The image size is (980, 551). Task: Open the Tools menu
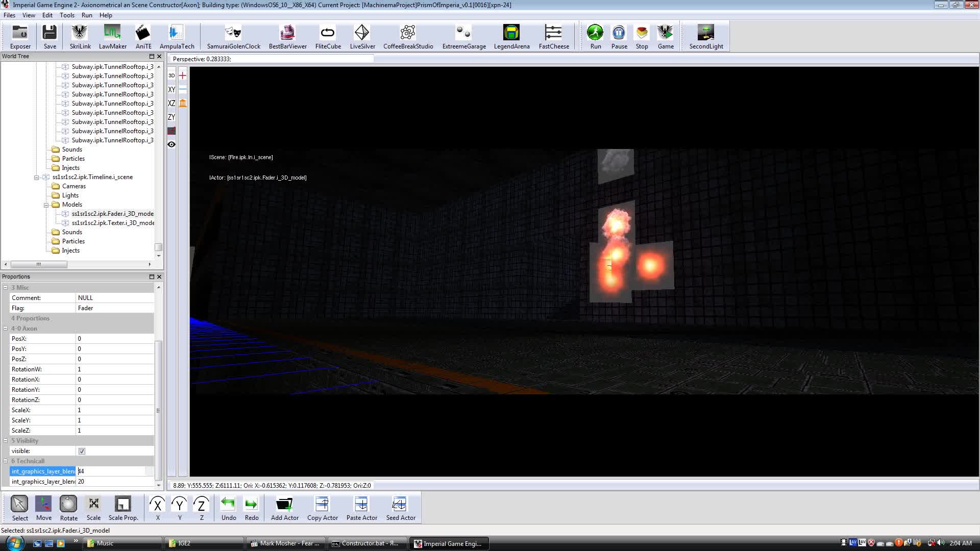coord(67,15)
